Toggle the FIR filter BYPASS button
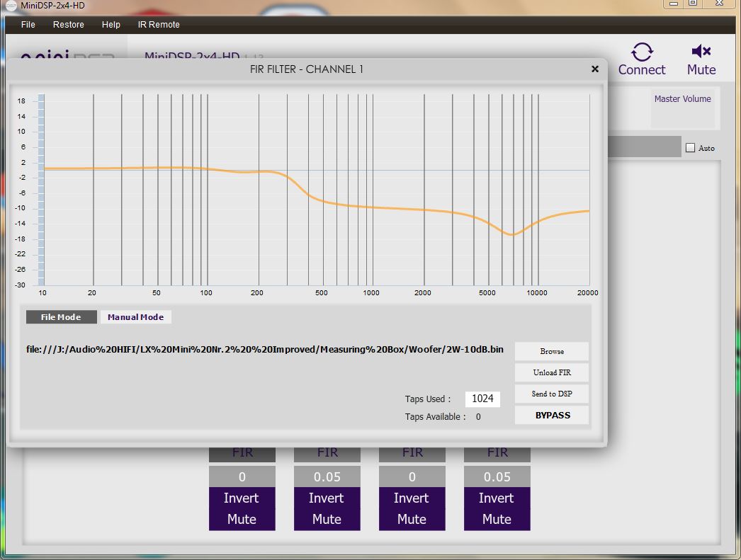Viewport: 741px width, 560px height. click(x=551, y=415)
